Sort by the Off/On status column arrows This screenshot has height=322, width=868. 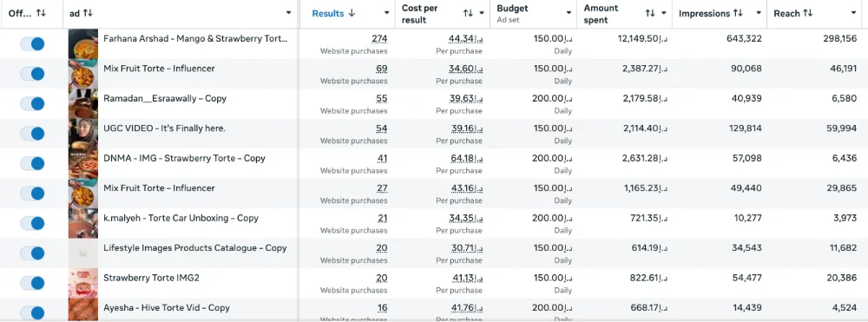(x=41, y=13)
